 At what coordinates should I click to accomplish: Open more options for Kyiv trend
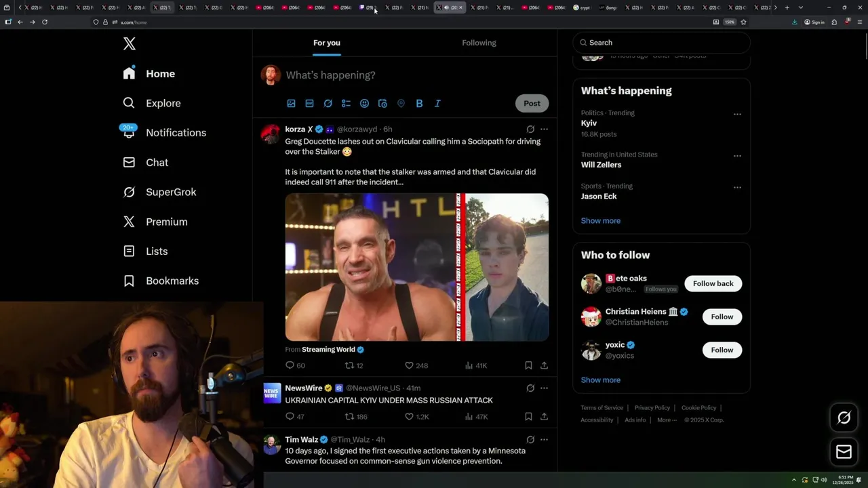tap(737, 114)
